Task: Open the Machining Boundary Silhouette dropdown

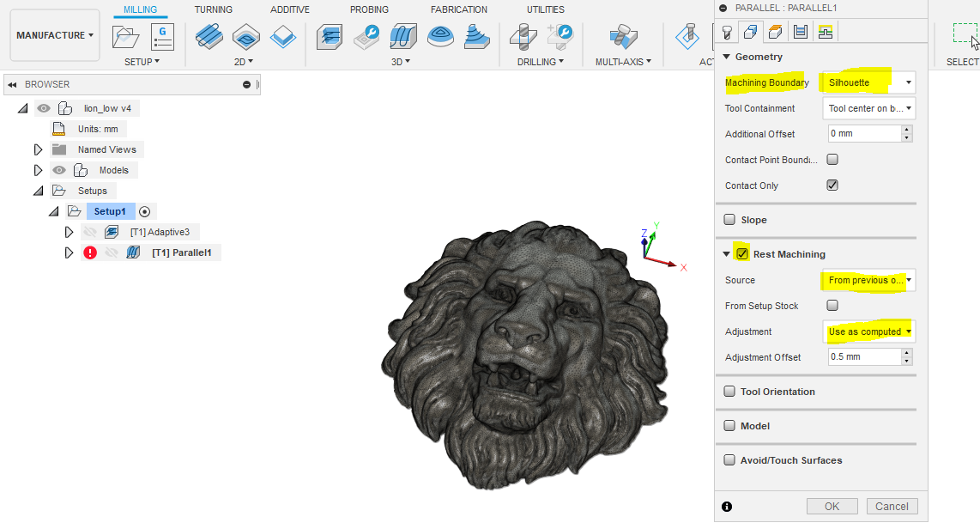Action: (x=868, y=82)
